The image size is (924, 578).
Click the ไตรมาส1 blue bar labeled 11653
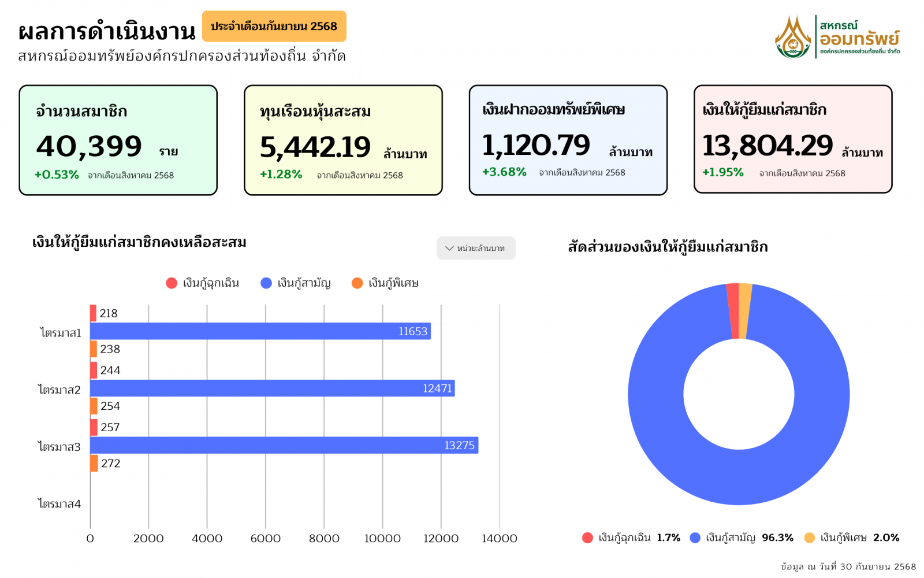(x=260, y=331)
